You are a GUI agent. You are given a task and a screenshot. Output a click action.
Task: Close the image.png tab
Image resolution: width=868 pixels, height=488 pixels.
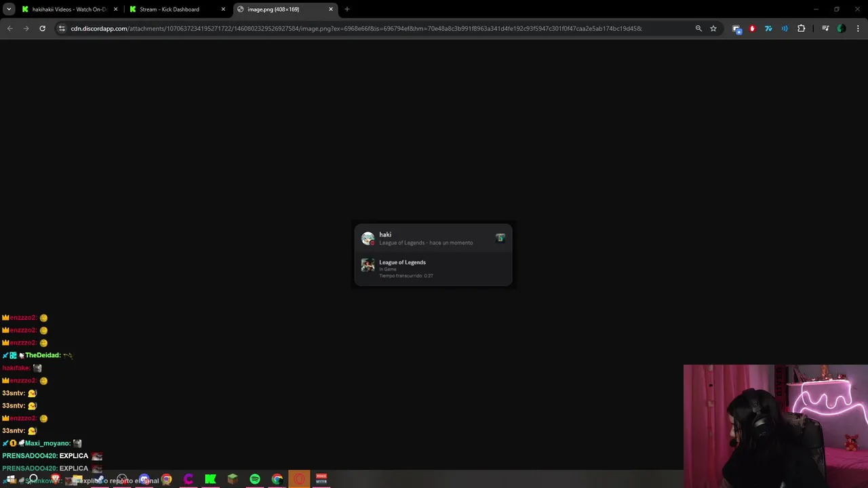(x=331, y=9)
